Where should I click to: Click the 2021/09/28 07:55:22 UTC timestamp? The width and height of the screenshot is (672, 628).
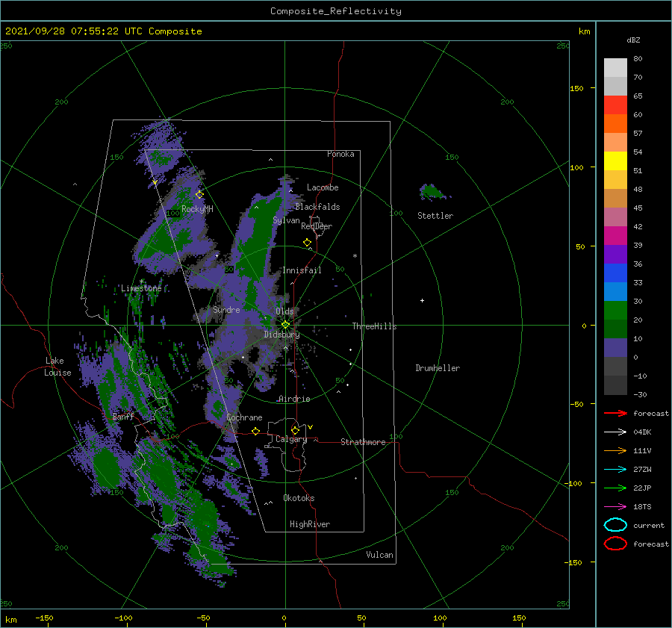[x=75, y=31]
